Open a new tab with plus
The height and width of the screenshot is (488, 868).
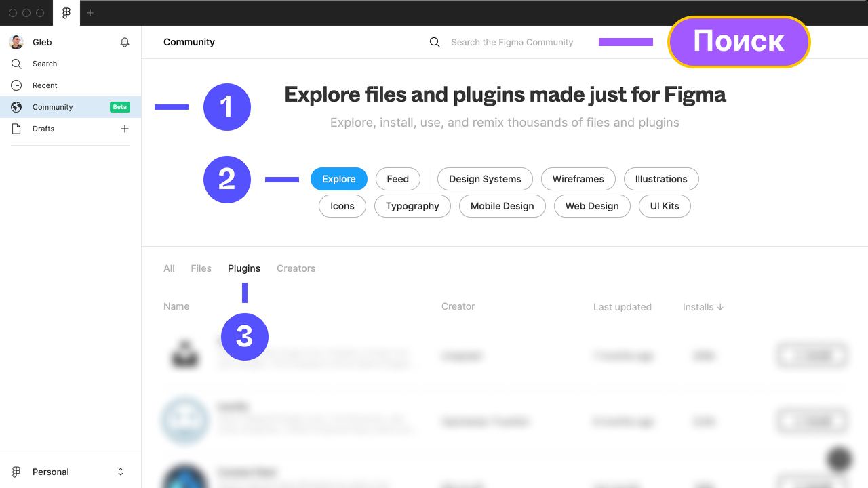90,13
